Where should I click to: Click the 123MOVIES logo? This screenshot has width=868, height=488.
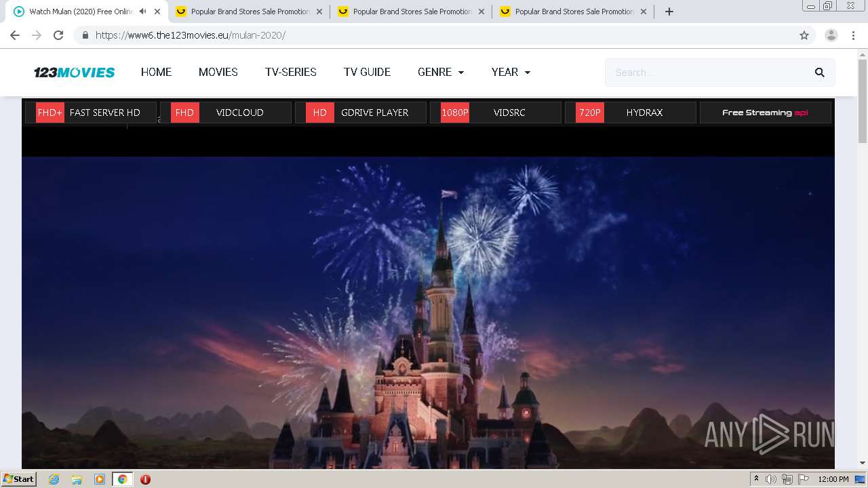click(x=75, y=73)
